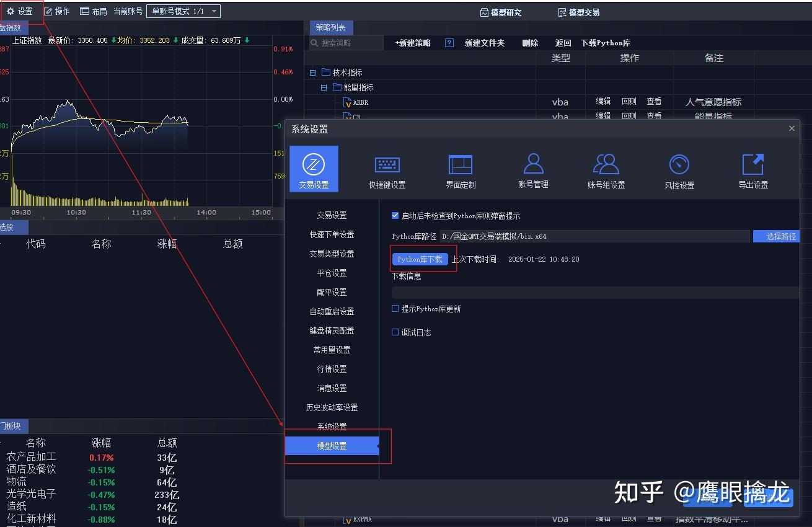This screenshot has width=812, height=527.
Task: Uncheck the Python库弹窗提示 checkbox
Action: tap(395, 216)
